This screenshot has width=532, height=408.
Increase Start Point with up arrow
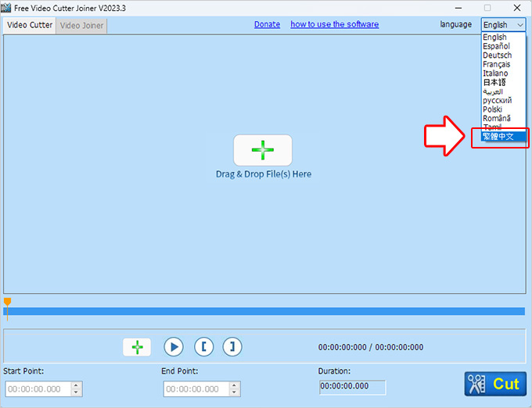tap(76, 385)
